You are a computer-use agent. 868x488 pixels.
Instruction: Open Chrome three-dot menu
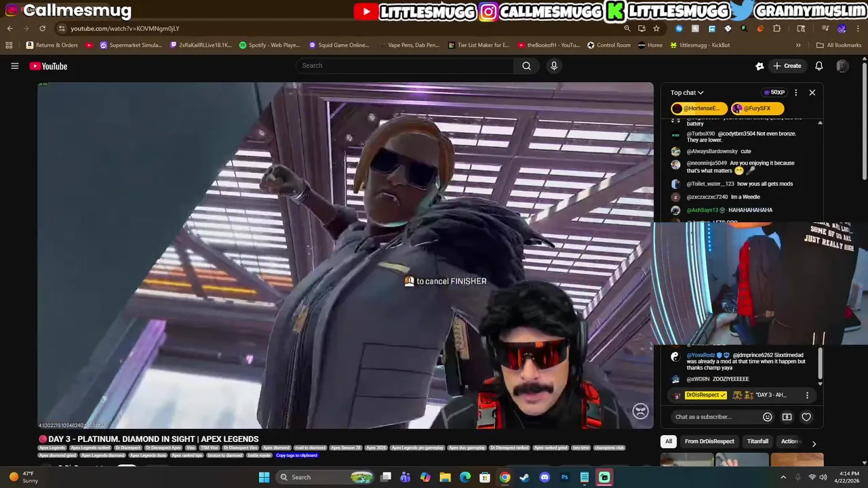pos(858,28)
